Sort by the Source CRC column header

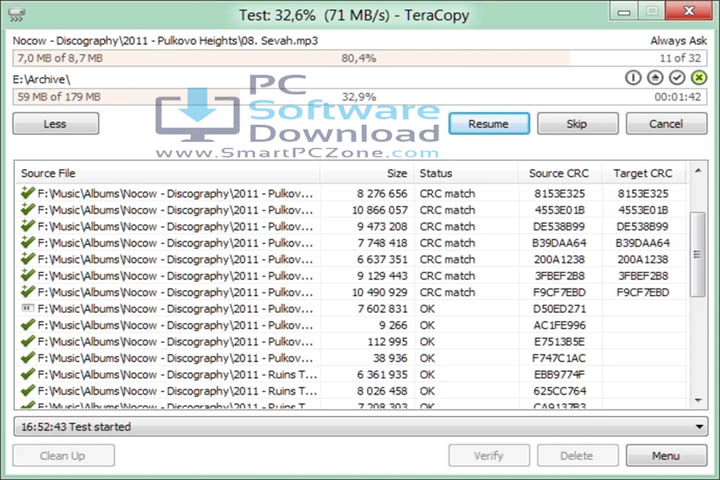tap(560, 173)
